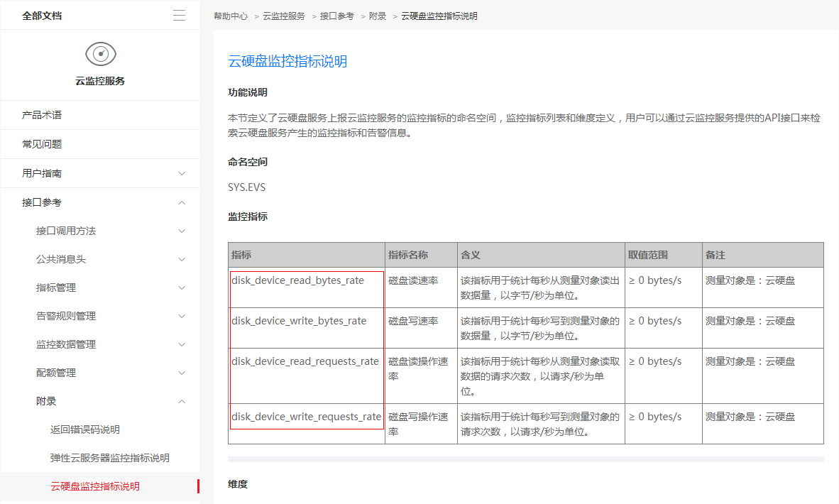Click the hamburger menu icon beside 全部文档
The image size is (839, 504).
(180, 16)
